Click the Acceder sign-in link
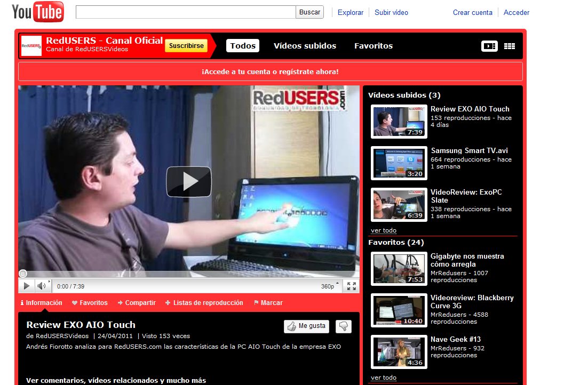This screenshot has height=385, width=588. (516, 12)
